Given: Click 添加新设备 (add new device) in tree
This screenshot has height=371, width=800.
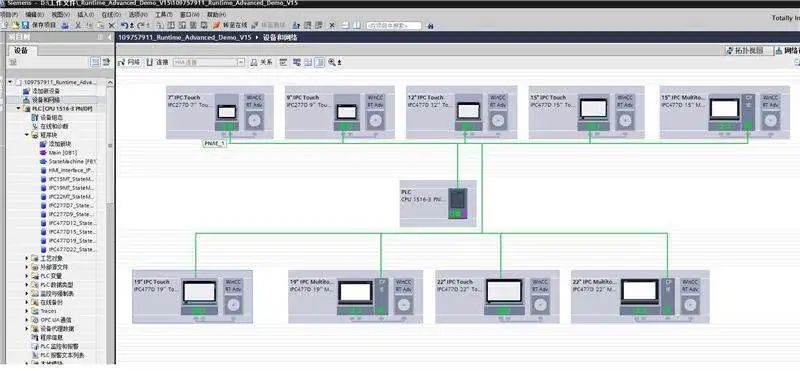Looking at the screenshot, I should (x=46, y=91).
